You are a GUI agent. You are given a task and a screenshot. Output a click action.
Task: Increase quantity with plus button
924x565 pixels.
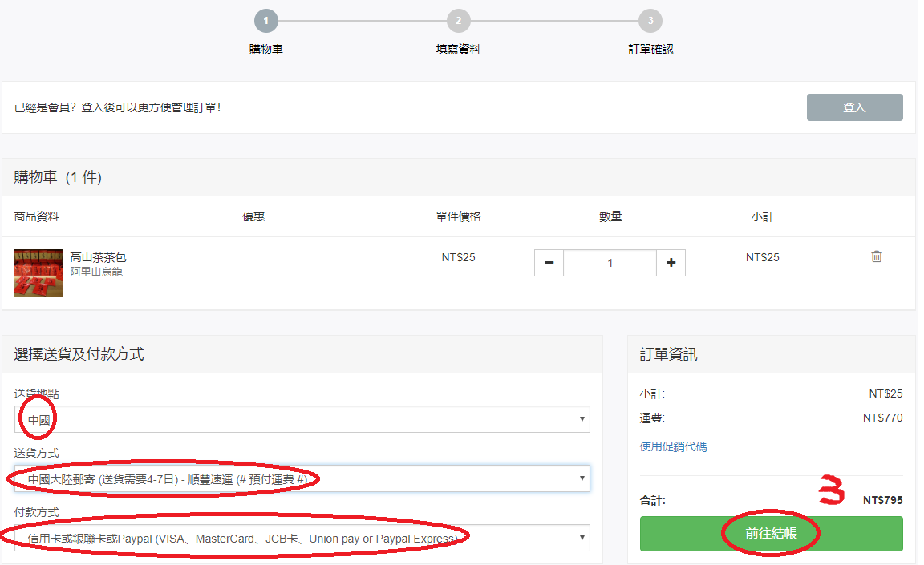tap(671, 263)
